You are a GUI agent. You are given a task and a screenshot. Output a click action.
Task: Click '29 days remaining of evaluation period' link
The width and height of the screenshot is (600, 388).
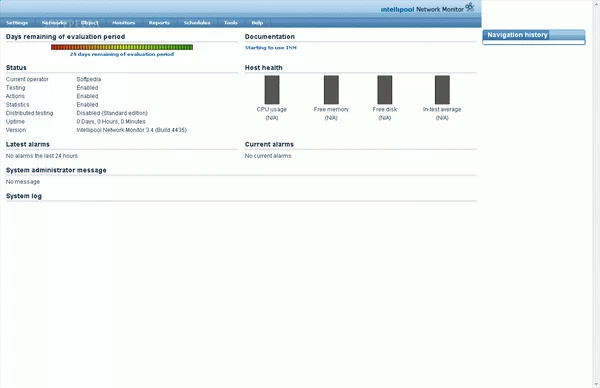[122, 54]
